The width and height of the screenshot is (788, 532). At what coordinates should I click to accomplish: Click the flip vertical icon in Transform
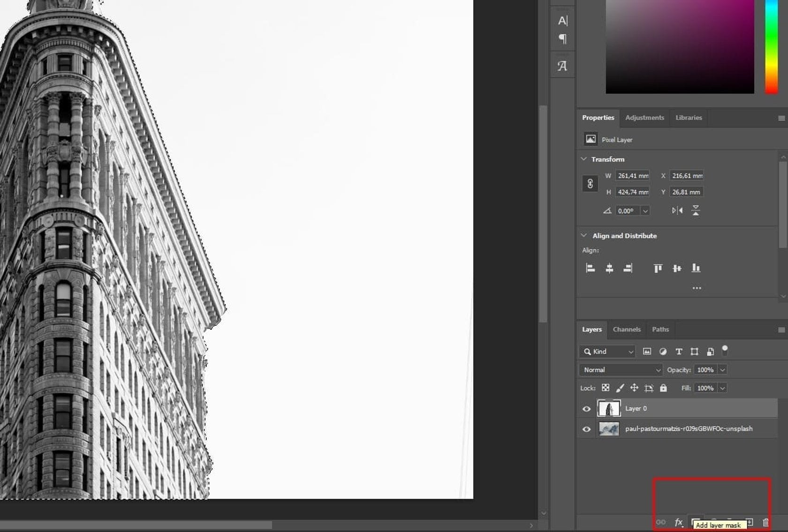click(696, 211)
